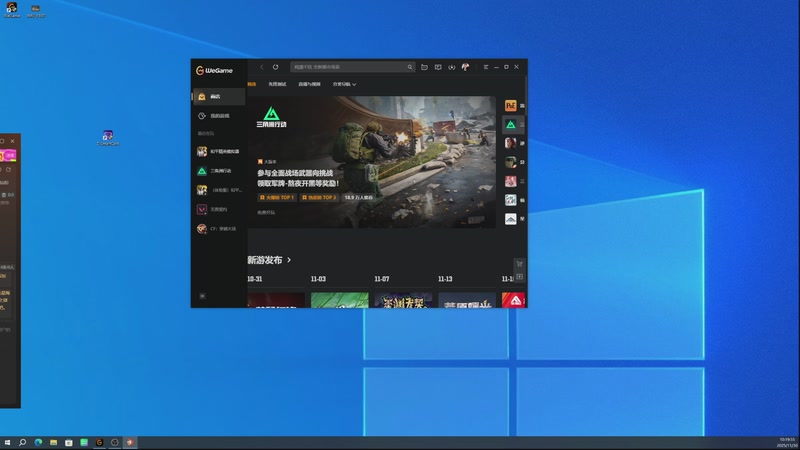Click the orange TOP 3 badge

[x=319, y=197]
